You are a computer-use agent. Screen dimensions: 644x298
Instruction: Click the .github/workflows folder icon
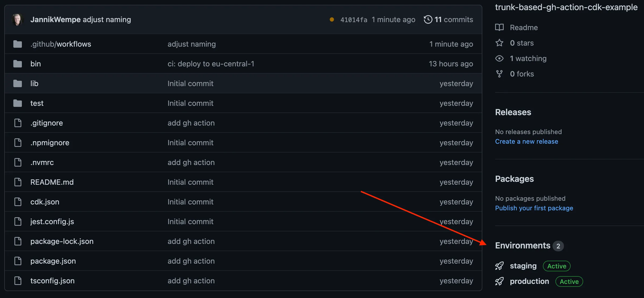17,43
